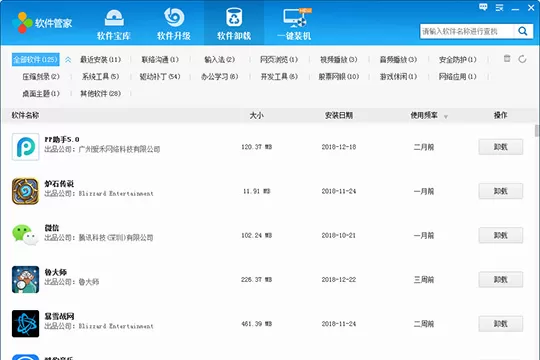The width and height of the screenshot is (540, 360).
Task: Open the 软件升级 upgrade icon
Action: point(174,17)
